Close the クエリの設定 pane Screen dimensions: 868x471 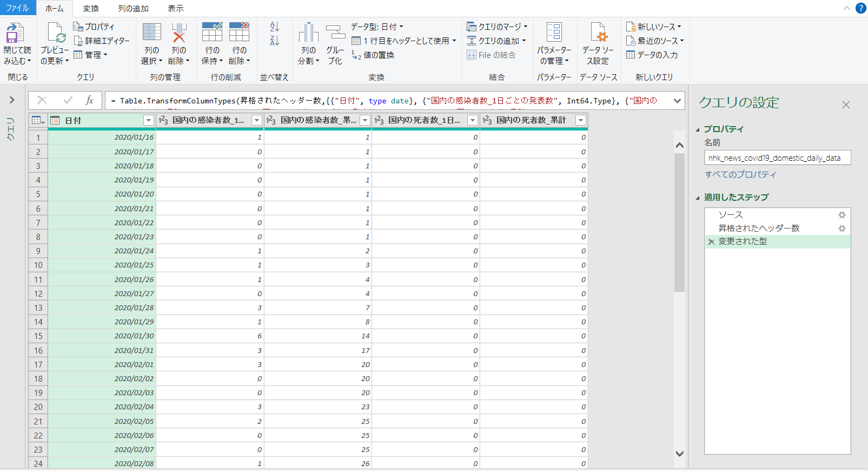pos(846,104)
